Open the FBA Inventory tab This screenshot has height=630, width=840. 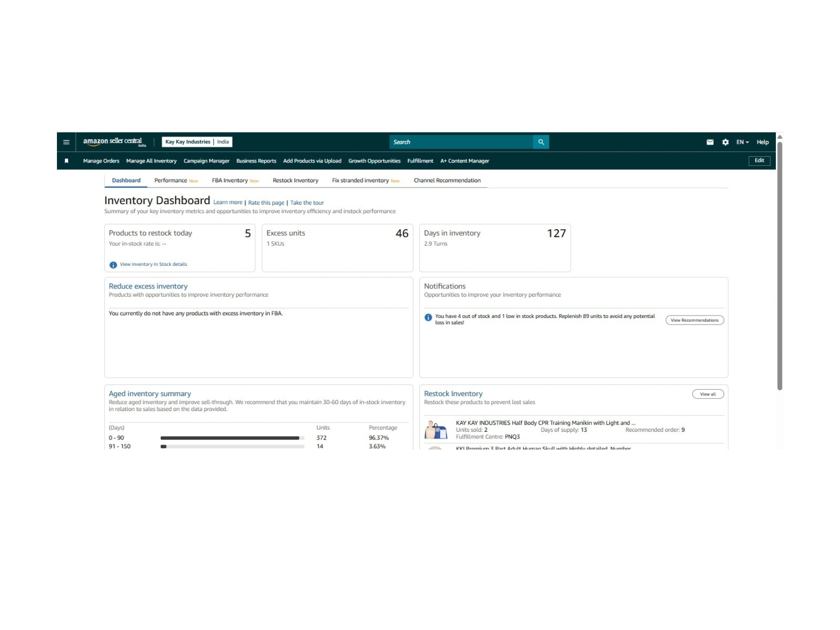[x=235, y=180]
